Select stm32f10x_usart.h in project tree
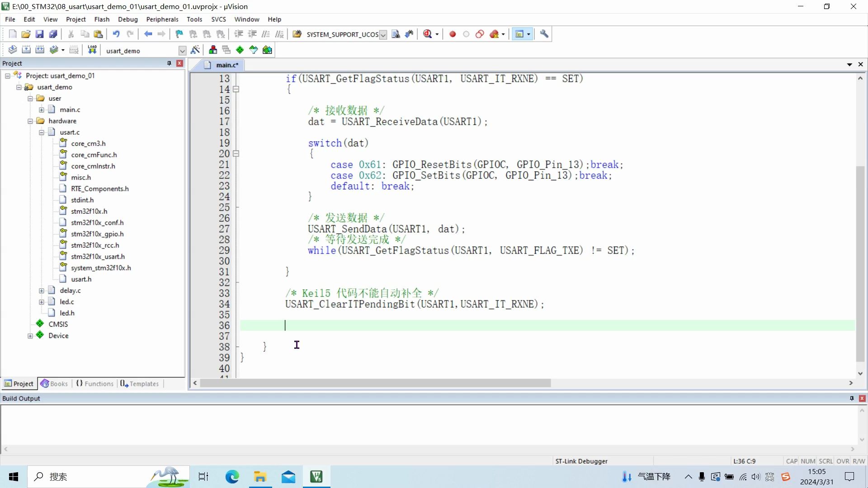Viewport: 868px width, 488px height. tap(98, 256)
